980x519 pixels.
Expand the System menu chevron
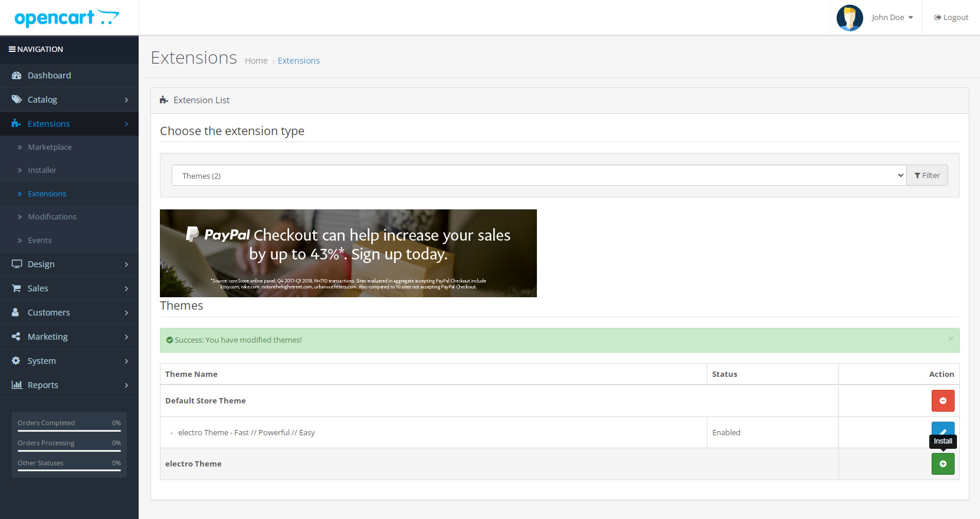click(x=126, y=361)
